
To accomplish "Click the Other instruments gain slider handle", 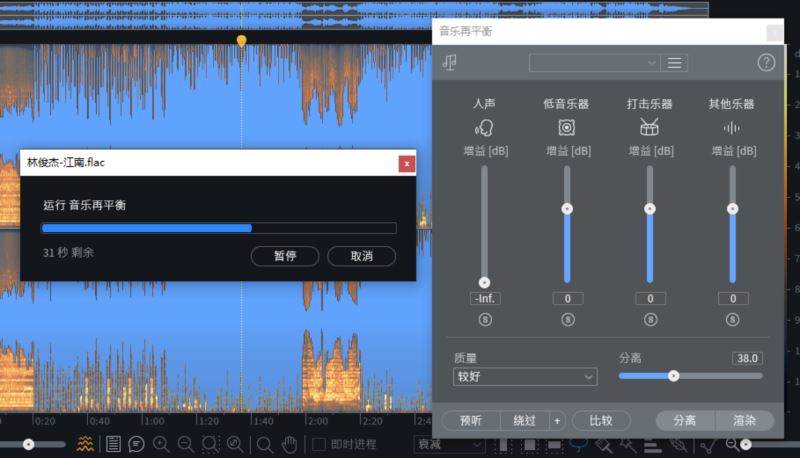I will 732,209.
